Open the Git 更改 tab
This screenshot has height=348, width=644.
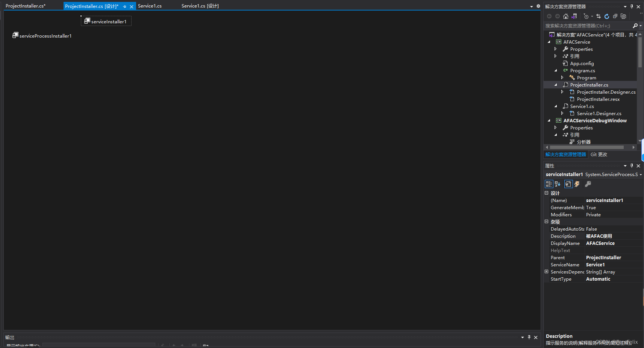(x=599, y=155)
